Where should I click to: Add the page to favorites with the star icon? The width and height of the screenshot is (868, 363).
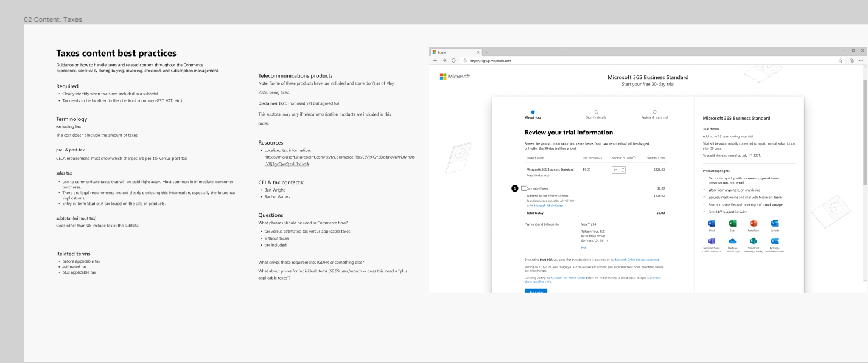pyautogui.click(x=841, y=61)
